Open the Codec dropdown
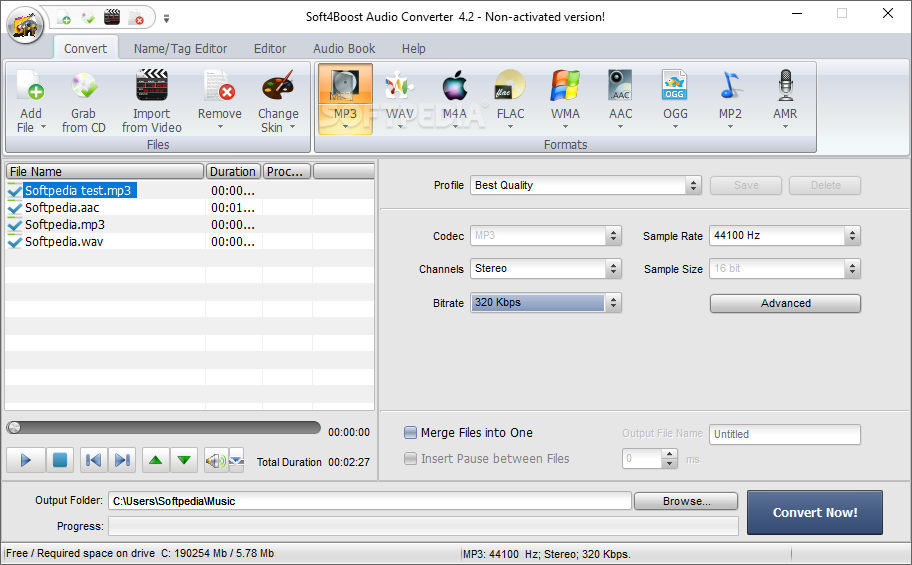Screen dimensions: 912x565 613,236
